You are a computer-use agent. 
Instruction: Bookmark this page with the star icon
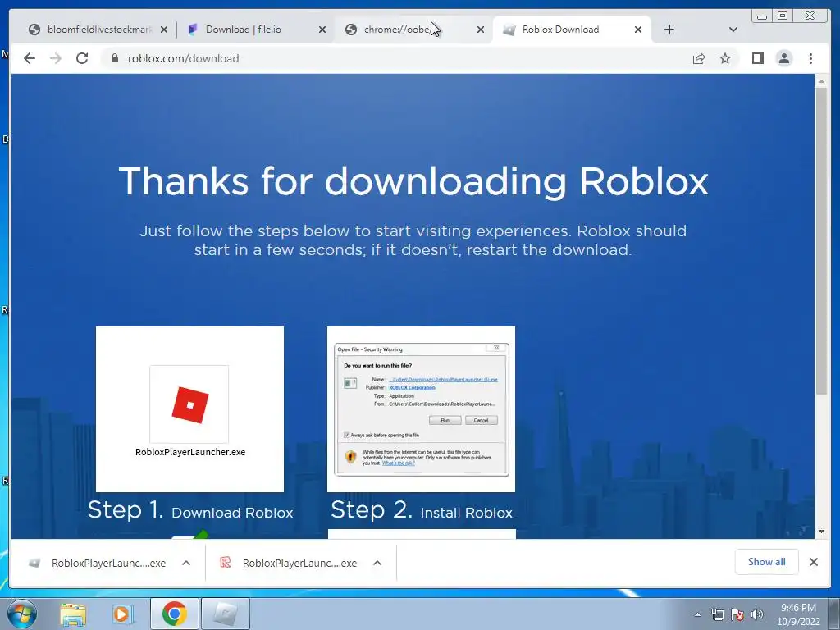point(725,58)
